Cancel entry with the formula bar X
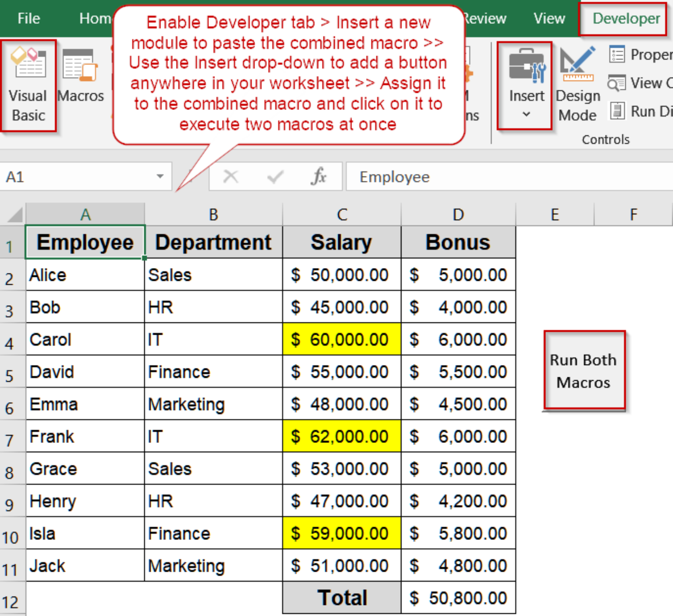This screenshot has width=673, height=616. tap(230, 177)
